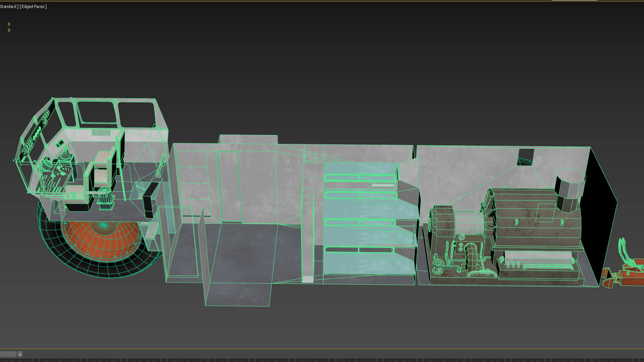Click the upper yellow statistics counter
This screenshot has width=644, height=362.
[9, 24]
